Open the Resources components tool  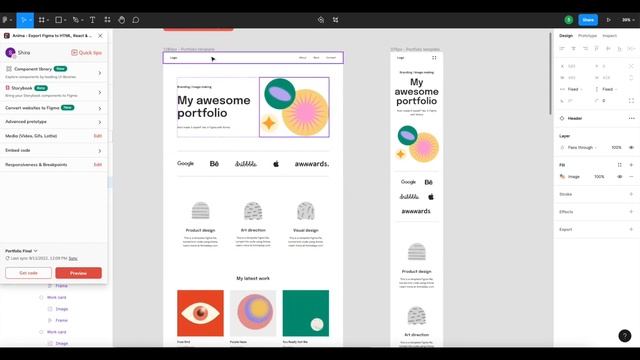107,20
